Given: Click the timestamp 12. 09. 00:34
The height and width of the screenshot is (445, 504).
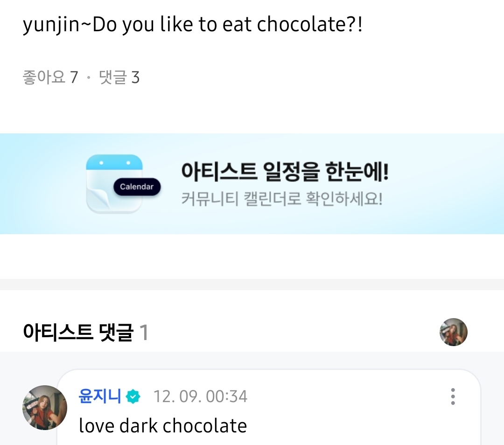Looking at the screenshot, I should 201,396.
